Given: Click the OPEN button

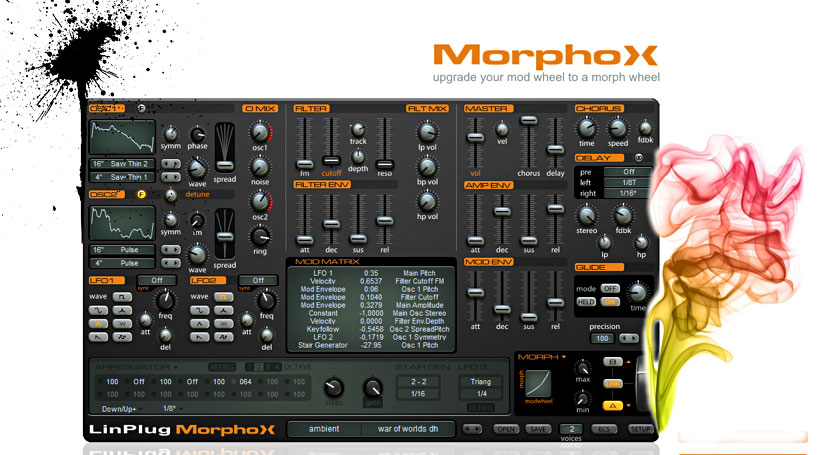Looking at the screenshot, I should tap(506, 429).
